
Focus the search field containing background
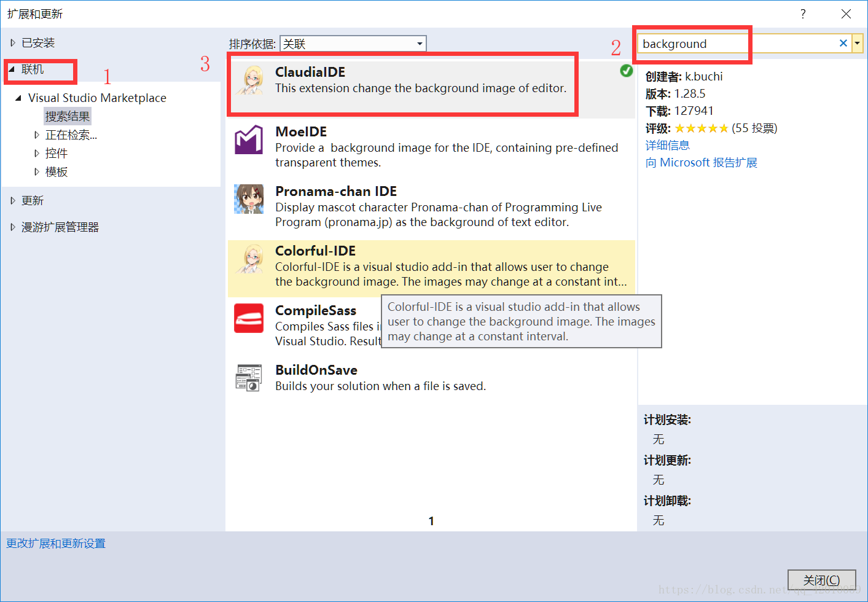coord(737,44)
